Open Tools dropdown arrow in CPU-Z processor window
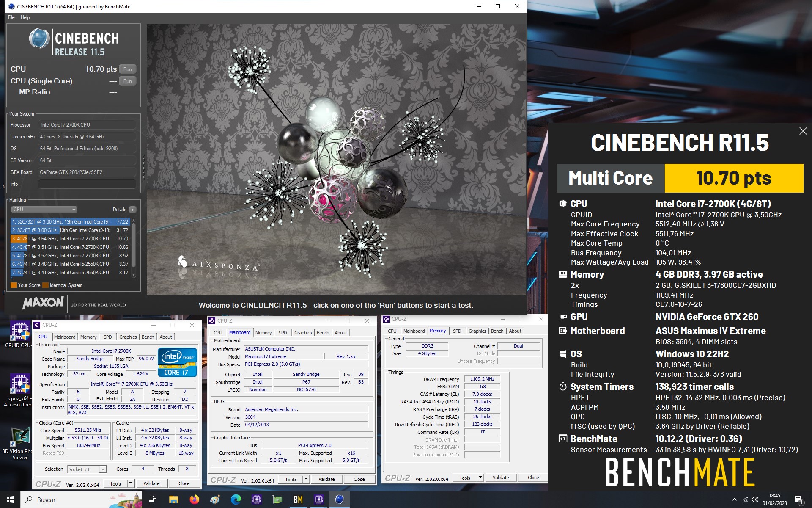The image size is (812, 508). pos(131,483)
